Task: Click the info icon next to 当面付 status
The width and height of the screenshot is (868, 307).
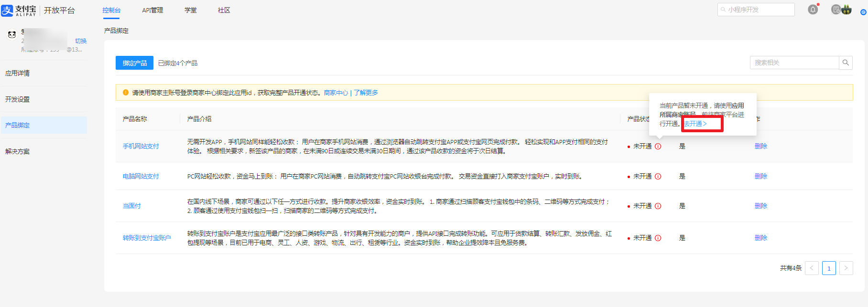Action: tap(658, 206)
